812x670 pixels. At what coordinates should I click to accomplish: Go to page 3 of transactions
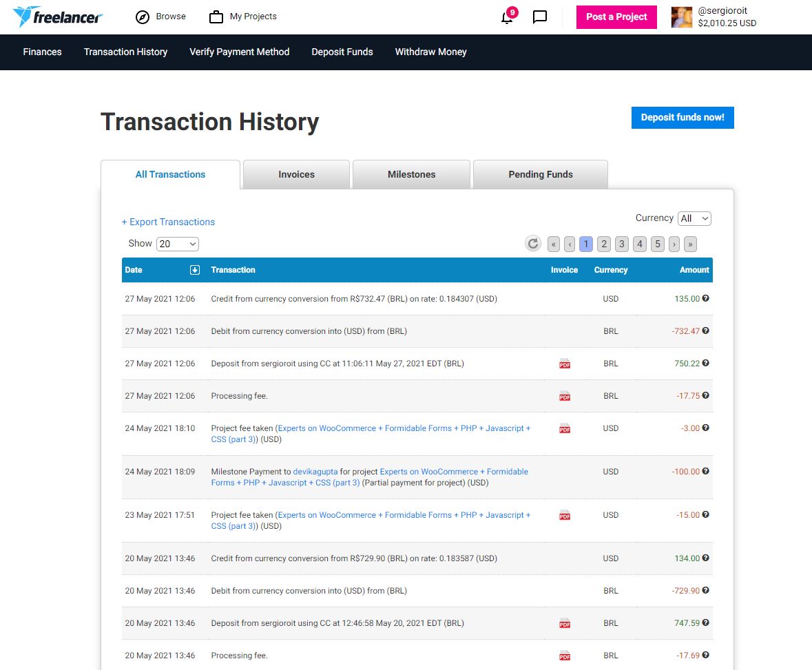click(622, 244)
